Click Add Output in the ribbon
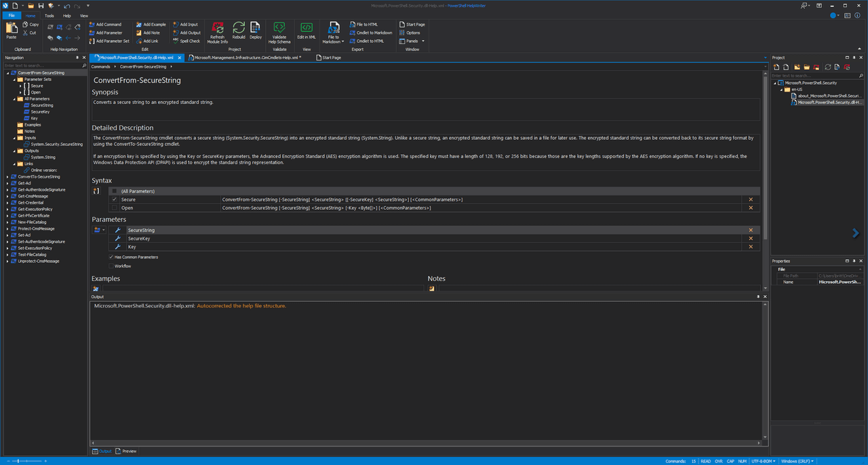The width and height of the screenshot is (868, 465). point(186,33)
